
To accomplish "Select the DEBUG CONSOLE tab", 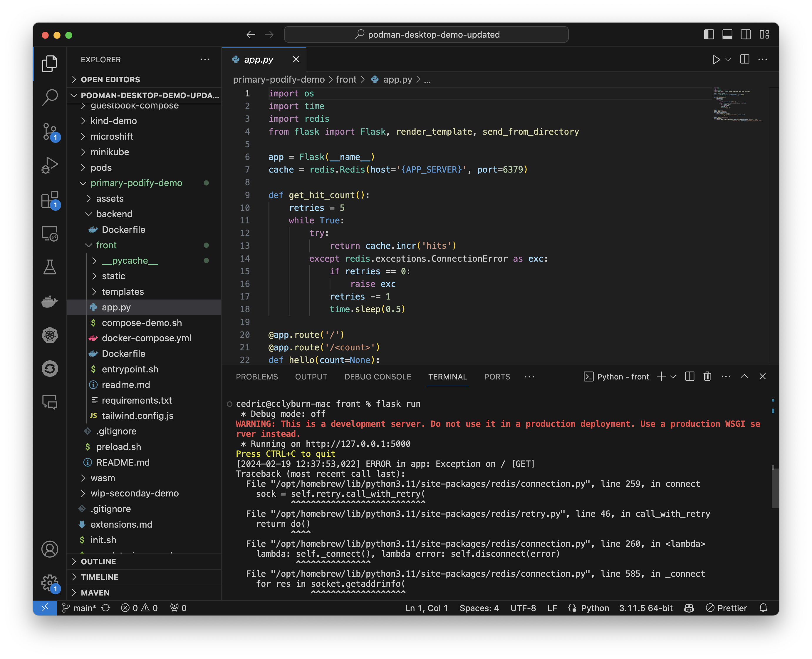I will (x=378, y=377).
